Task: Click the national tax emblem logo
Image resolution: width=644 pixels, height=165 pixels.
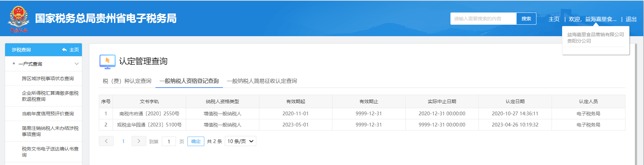Action: [x=18, y=19]
